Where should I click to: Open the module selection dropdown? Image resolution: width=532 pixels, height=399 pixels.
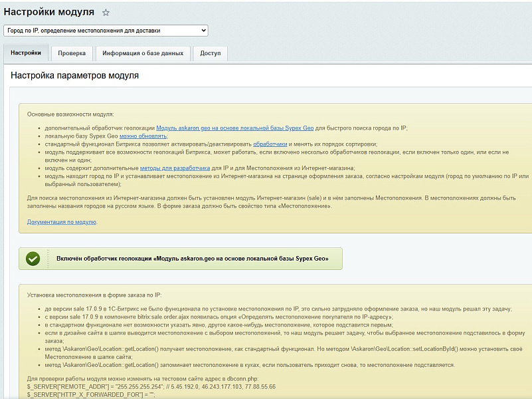coord(106,31)
